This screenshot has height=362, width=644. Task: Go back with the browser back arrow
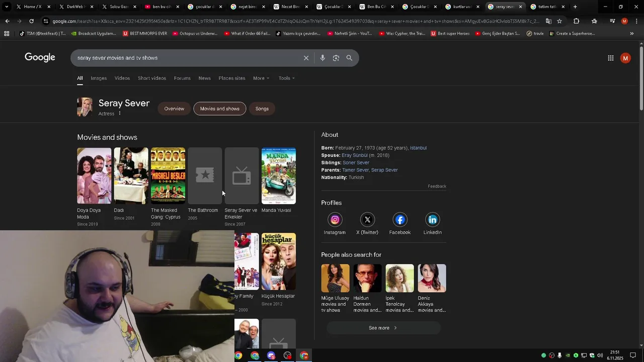point(7,21)
